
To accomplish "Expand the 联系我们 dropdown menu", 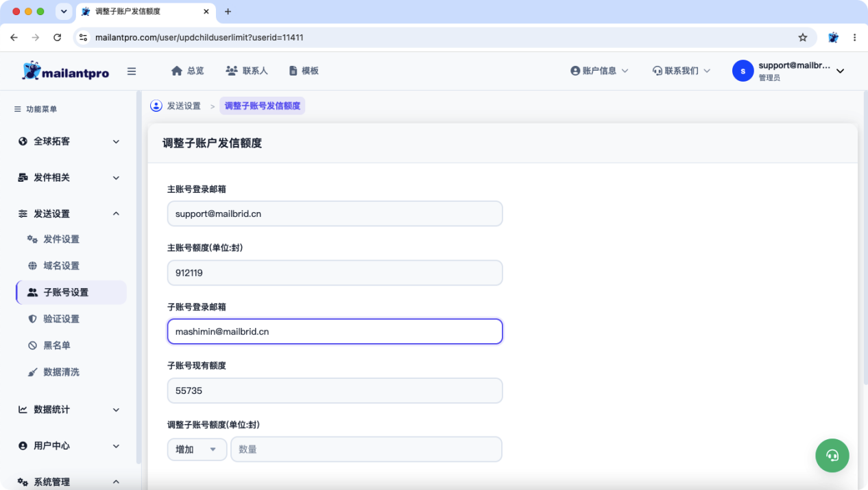I will pos(682,71).
